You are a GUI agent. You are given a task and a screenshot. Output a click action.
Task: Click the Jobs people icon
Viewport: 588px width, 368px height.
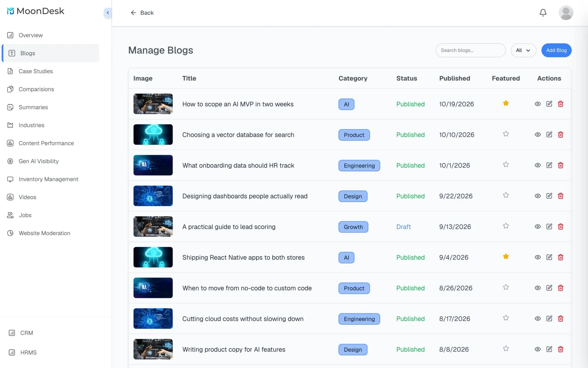10,215
